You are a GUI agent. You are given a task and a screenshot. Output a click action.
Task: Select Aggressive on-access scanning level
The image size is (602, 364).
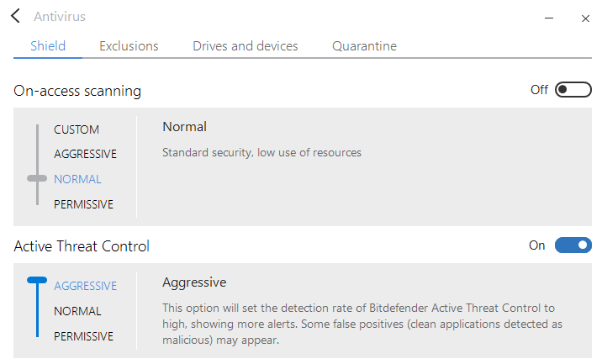(x=85, y=154)
